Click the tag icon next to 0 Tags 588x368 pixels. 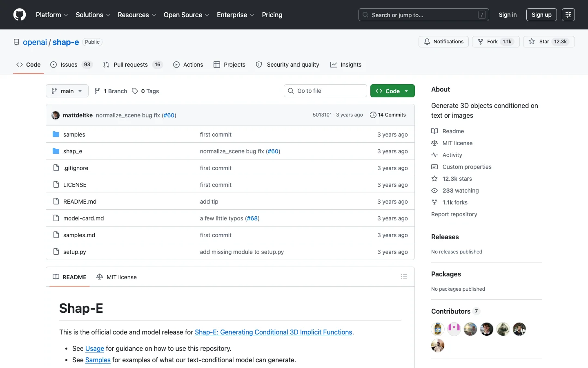click(135, 91)
